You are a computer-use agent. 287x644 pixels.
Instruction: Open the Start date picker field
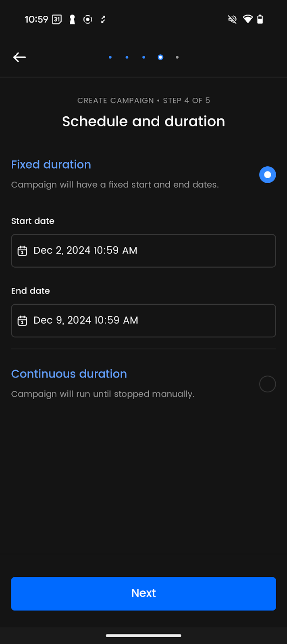[143, 251]
